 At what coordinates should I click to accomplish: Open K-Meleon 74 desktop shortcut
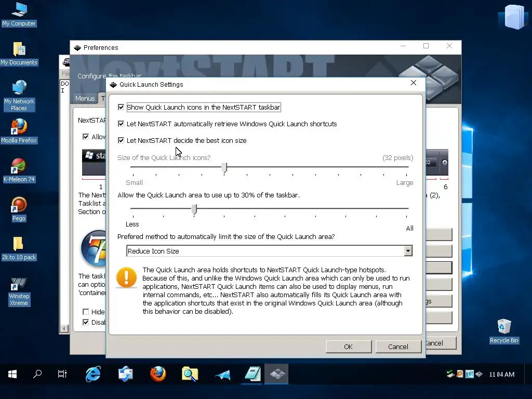tap(19, 170)
